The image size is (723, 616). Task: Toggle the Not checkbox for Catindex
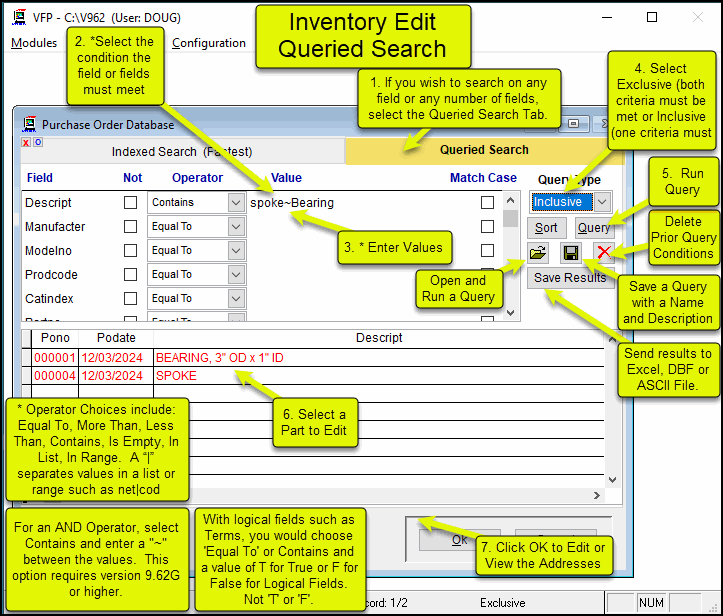coord(130,298)
